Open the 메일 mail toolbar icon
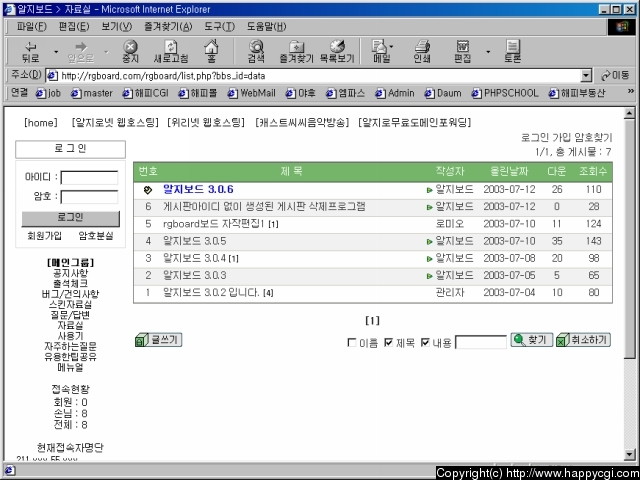This screenshot has width=640, height=480. (380, 52)
